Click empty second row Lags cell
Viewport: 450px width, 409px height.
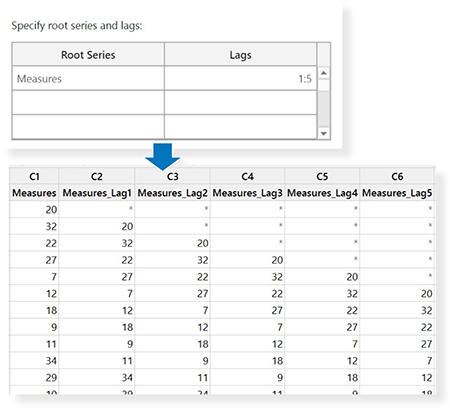tap(240, 103)
